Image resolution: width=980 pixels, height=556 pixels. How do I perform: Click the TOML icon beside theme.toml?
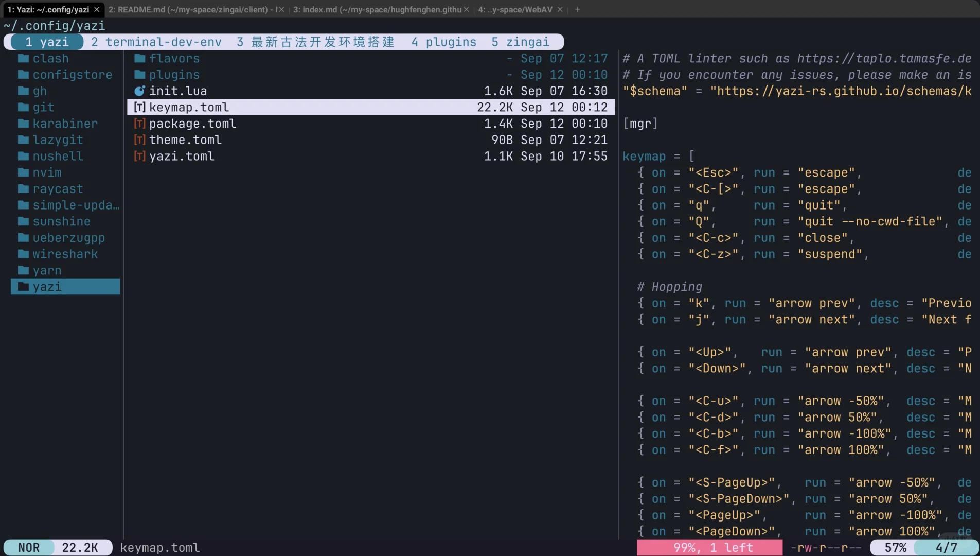tap(139, 140)
